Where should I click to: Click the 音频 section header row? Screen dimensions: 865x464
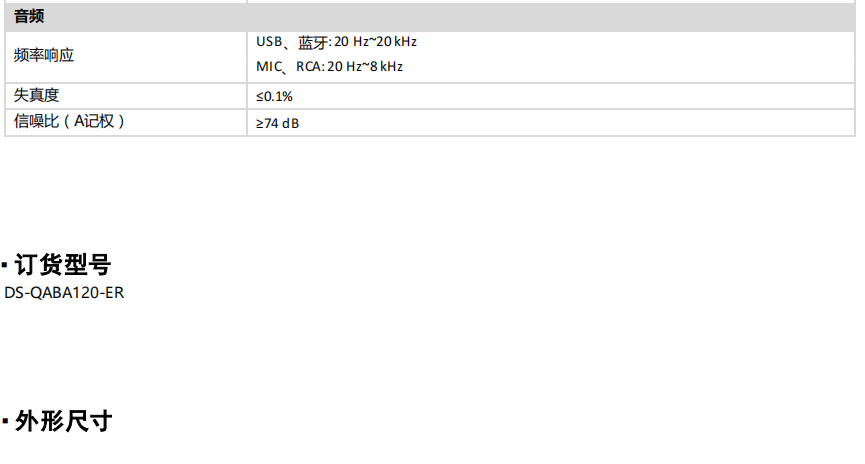430,17
